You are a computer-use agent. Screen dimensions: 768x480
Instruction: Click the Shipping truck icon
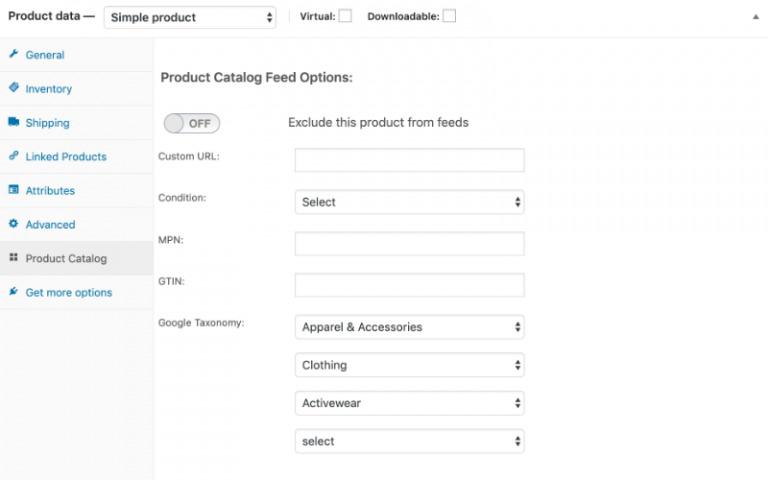(13, 122)
